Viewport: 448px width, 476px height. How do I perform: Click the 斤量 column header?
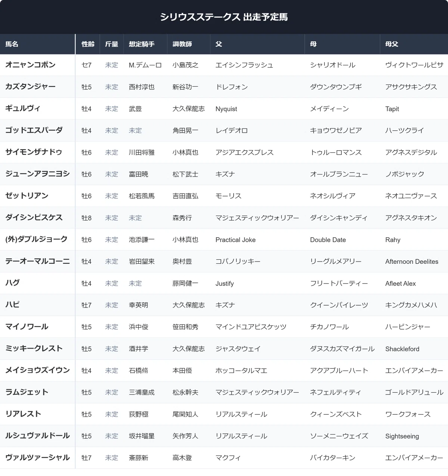pos(111,44)
